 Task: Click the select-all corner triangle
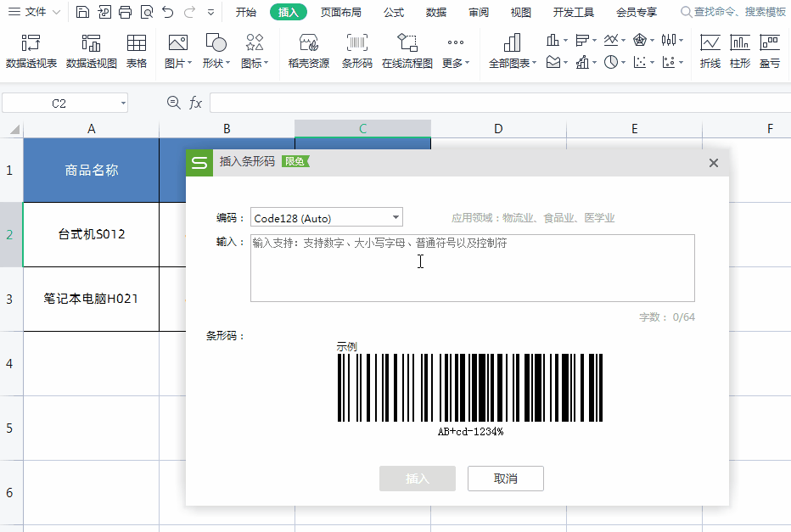[x=14, y=130]
